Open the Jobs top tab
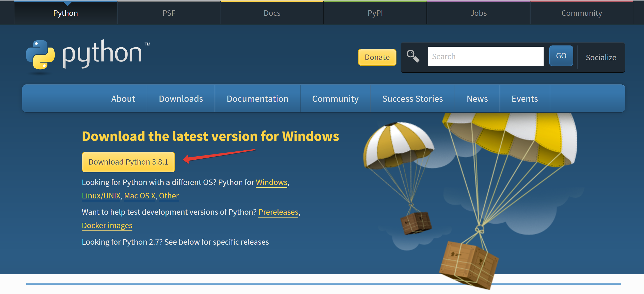The height and width of the screenshot is (294, 644). pyautogui.click(x=478, y=13)
